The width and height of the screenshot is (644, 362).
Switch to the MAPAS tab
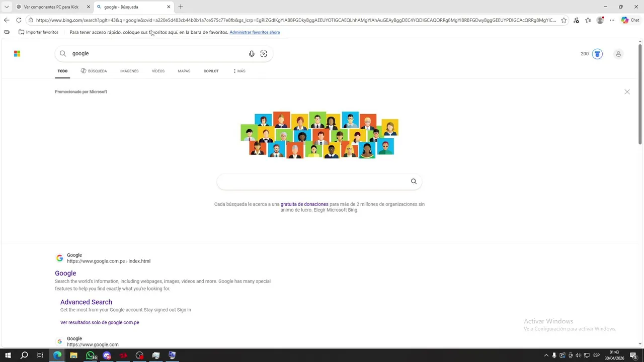pos(184,71)
